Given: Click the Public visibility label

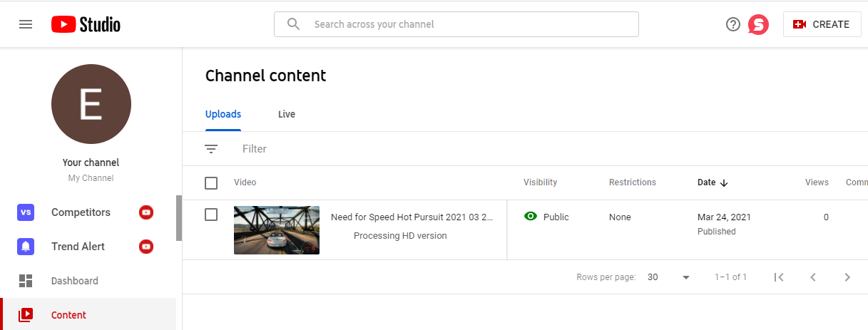Looking at the screenshot, I should pyautogui.click(x=556, y=217).
